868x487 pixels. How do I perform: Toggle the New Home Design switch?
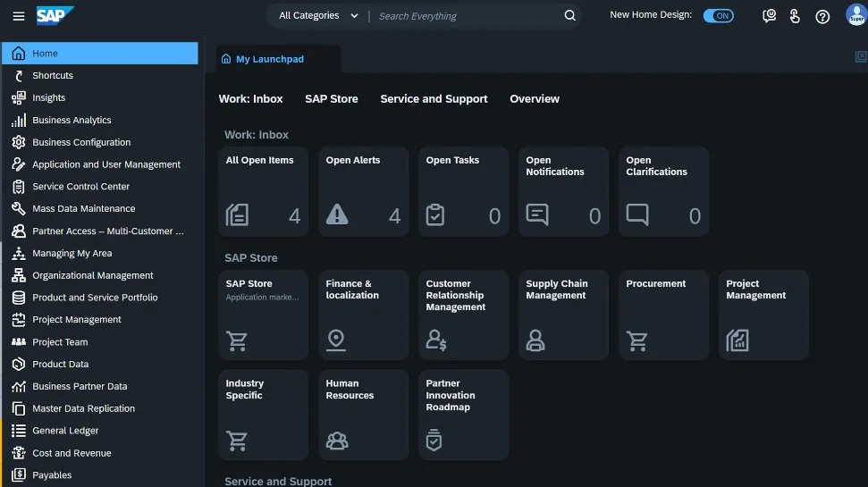(x=718, y=16)
